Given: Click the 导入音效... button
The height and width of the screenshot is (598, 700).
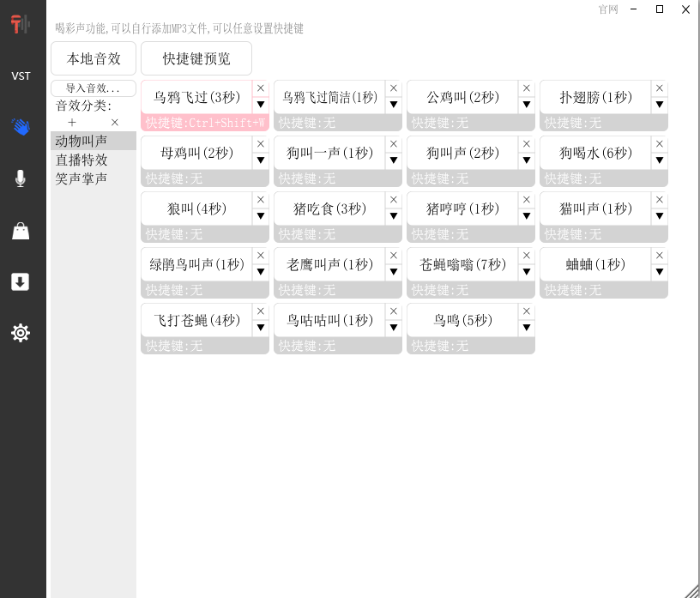Looking at the screenshot, I should point(94,88).
